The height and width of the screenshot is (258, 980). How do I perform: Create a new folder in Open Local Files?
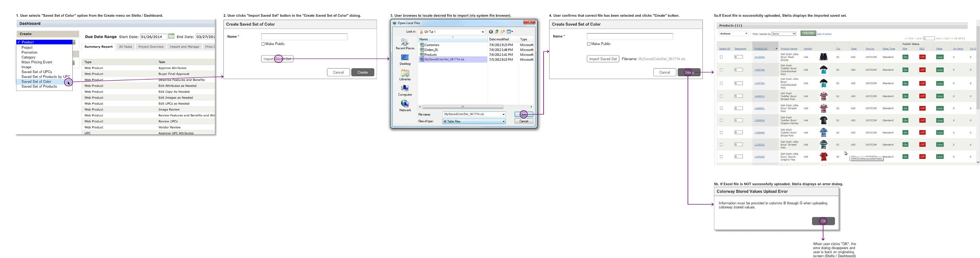coord(503,32)
